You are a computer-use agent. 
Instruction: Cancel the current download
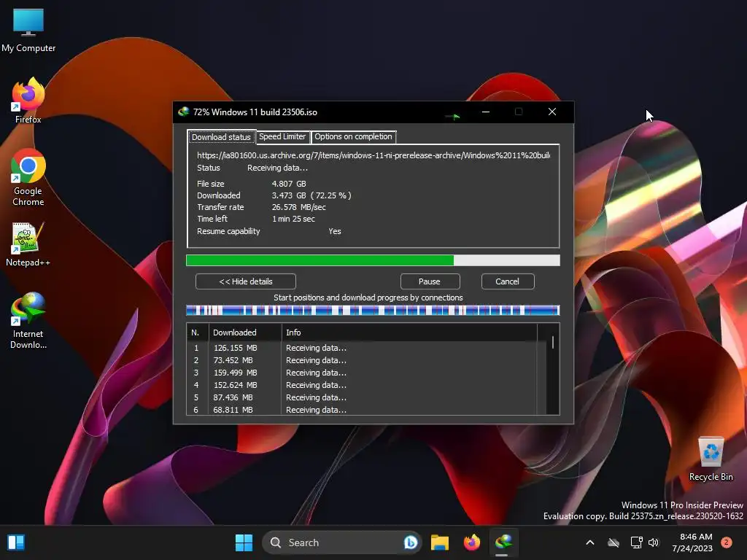pyautogui.click(x=508, y=281)
